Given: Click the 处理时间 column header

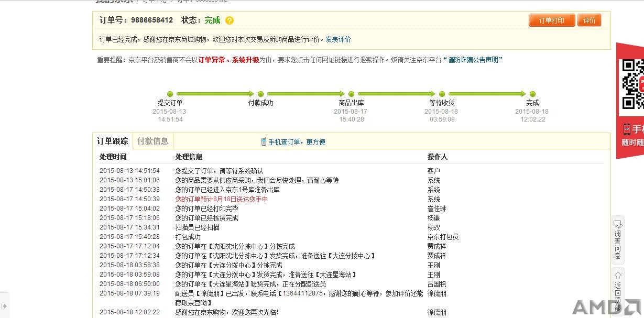Looking at the screenshot, I should [113, 157].
